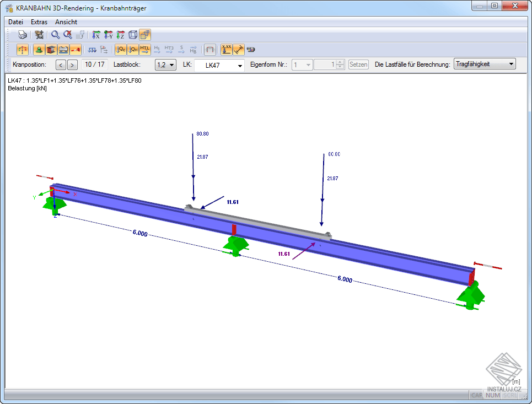Screen dimensions: 532x404
Task: Open the Lastblock dropdown showing 1,2
Action: 165,64
